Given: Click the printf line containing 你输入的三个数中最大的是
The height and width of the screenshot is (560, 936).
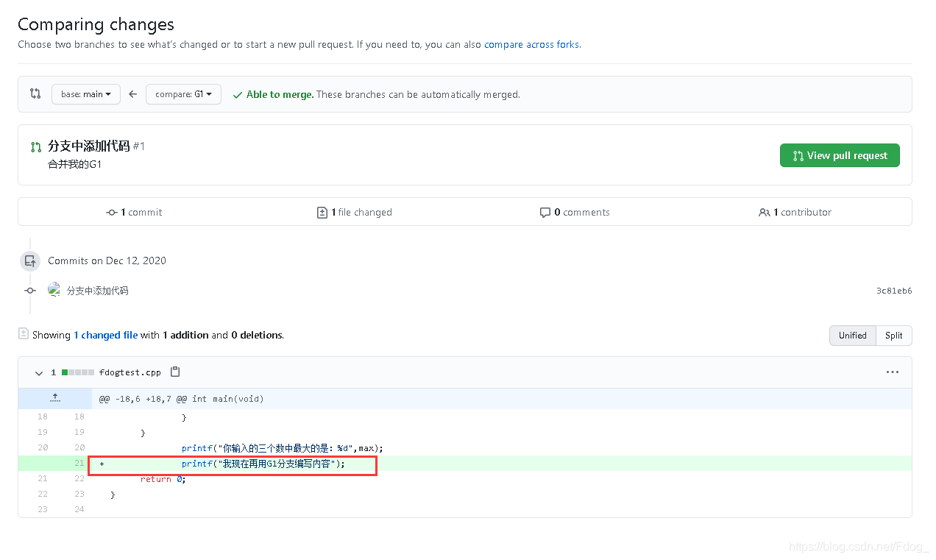Looking at the screenshot, I should pos(283,448).
